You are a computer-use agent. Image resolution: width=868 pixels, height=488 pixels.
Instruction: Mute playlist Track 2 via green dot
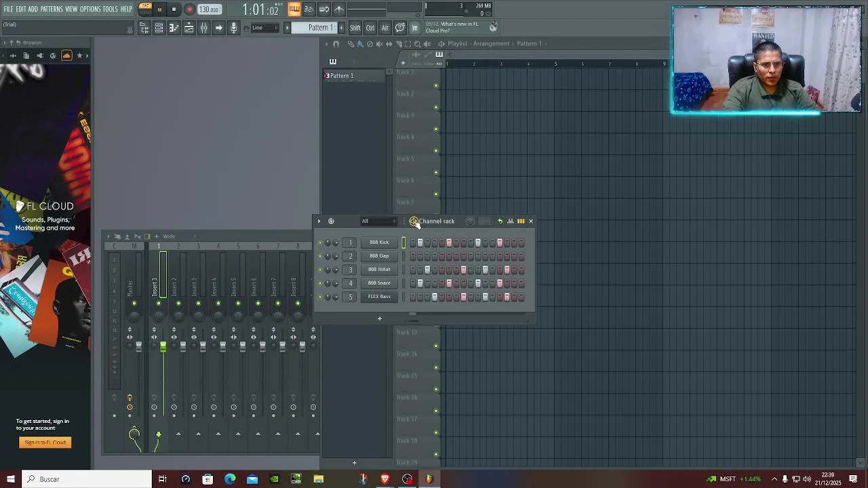point(436,107)
